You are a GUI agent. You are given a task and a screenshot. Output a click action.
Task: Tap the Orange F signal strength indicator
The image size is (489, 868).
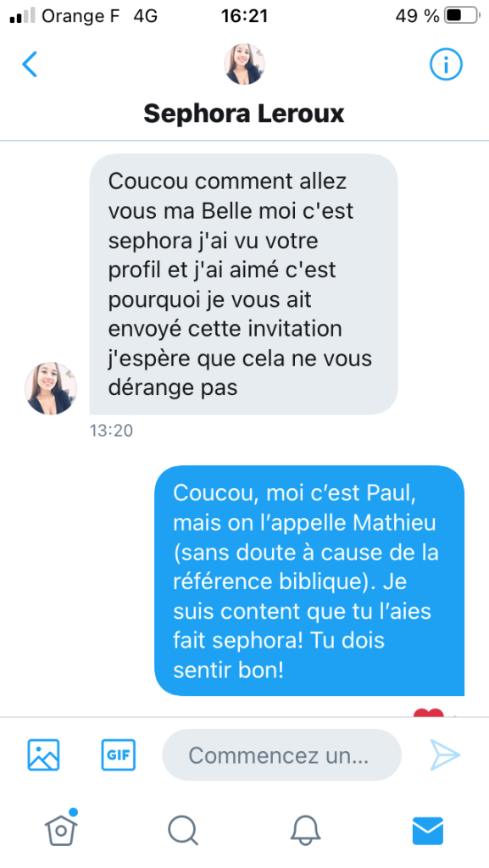click(x=22, y=16)
